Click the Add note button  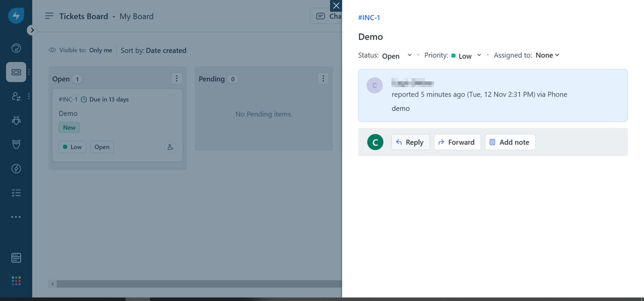point(510,142)
